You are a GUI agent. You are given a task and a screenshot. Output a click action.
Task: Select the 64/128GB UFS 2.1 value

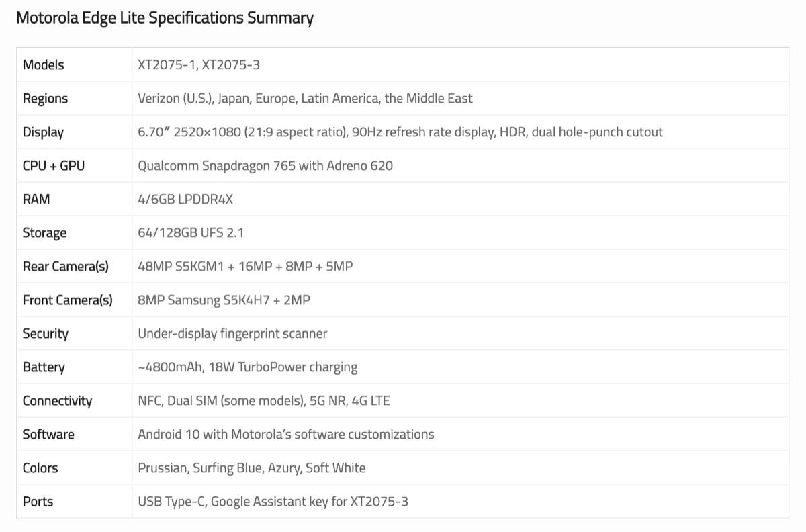[191, 232]
